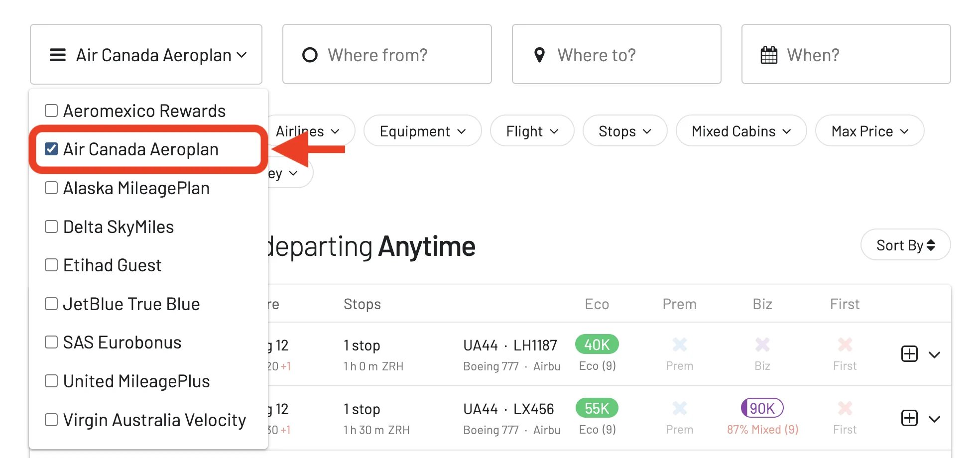Image resolution: width=980 pixels, height=458 pixels.
Task: Uncheck Air Canada Aeroplan checkbox
Action: [51, 149]
